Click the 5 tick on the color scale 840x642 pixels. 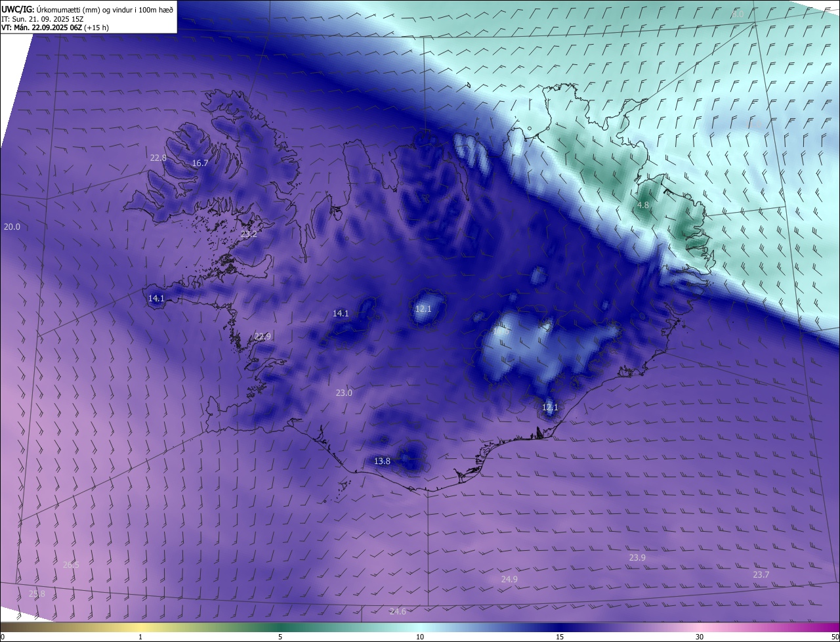tap(280, 637)
